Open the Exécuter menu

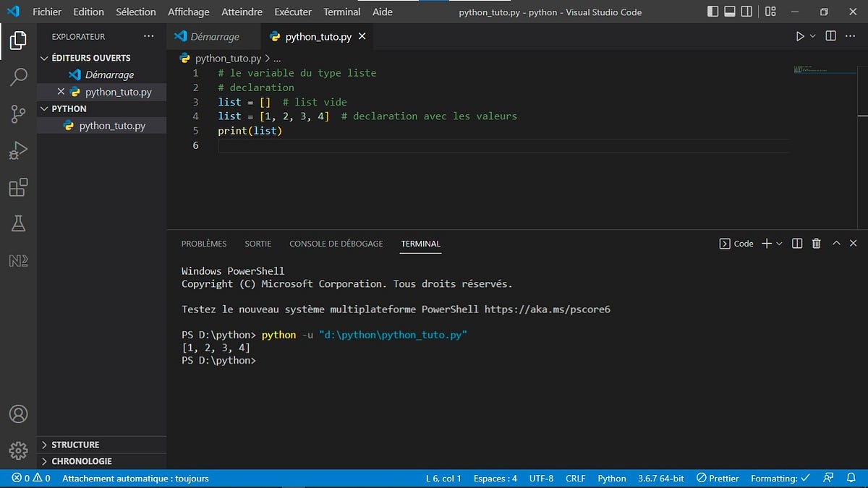point(292,12)
